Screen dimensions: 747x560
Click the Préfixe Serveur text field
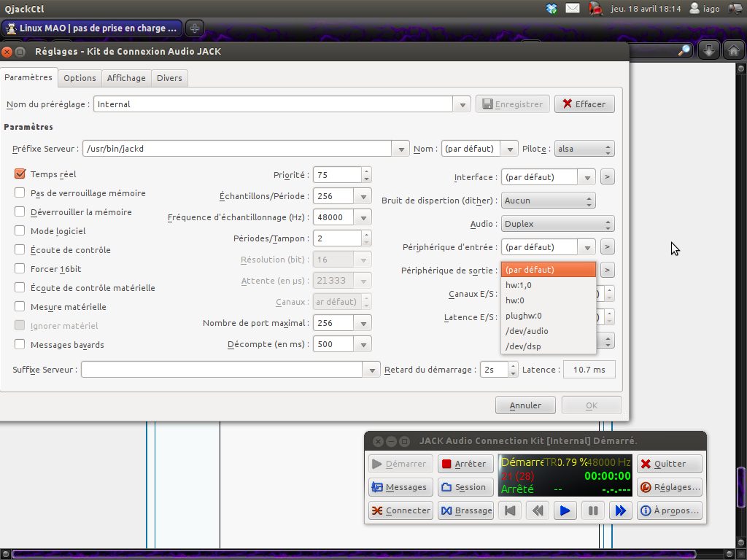tap(237, 149)
